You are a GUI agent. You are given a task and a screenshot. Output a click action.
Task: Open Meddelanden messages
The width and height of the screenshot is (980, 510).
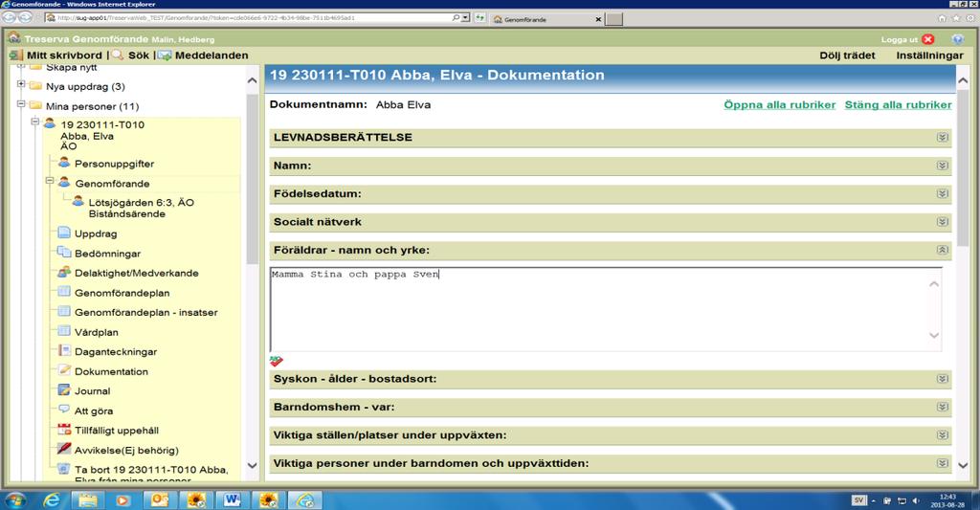pyautogui.click(x=212, y=55)
